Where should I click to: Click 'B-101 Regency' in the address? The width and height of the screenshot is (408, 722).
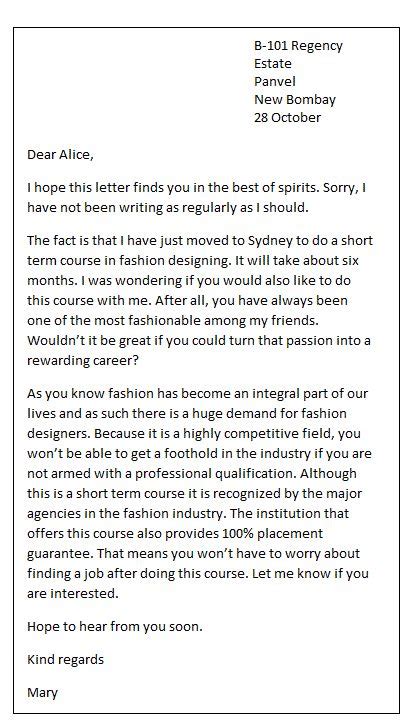(x=298, y=46)
